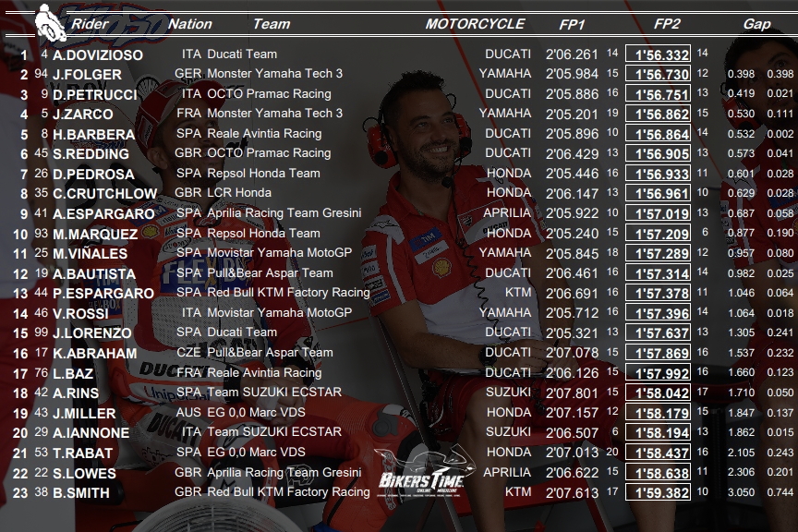Click KTM motorcycle in P.Espargaro's row
The image size is (798, 532).
click(518, 292)
